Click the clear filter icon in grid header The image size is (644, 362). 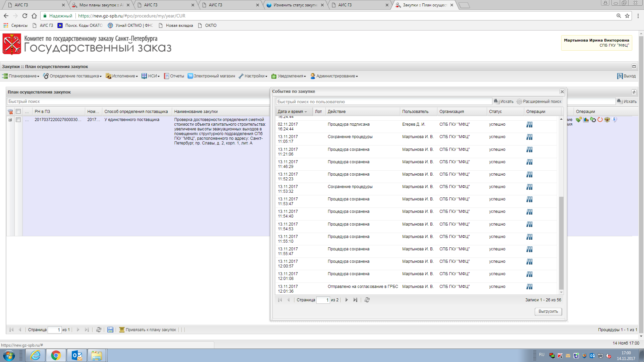(10, 112)
